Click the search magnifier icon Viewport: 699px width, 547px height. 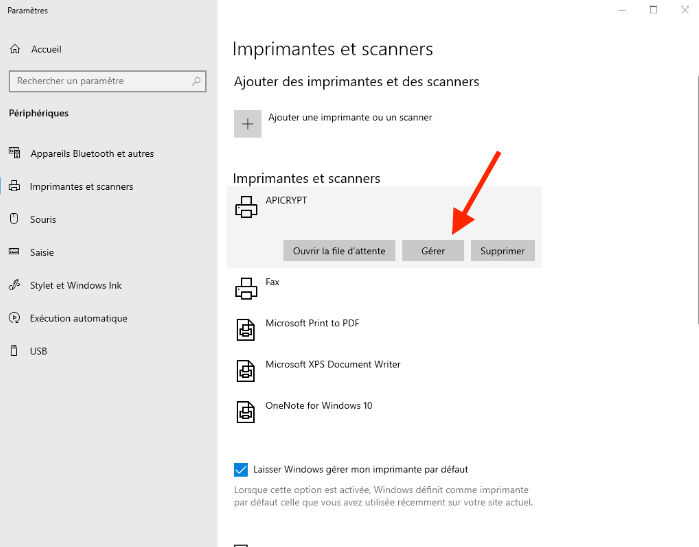[x=196, y=81]
